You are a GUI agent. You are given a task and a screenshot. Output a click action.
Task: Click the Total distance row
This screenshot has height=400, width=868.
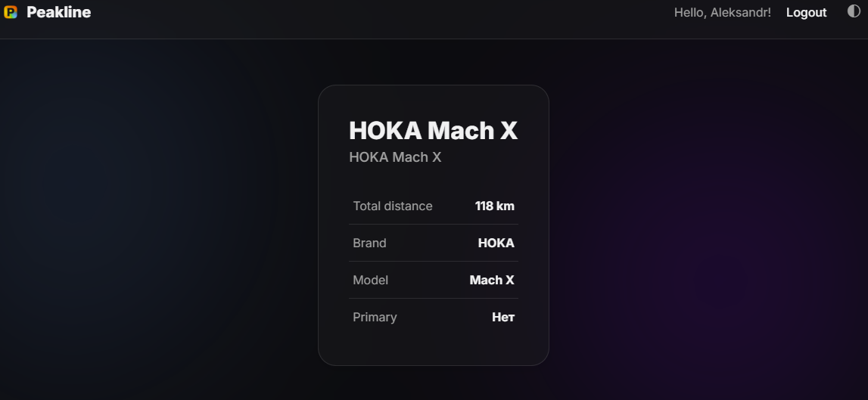tap(434, 206)
